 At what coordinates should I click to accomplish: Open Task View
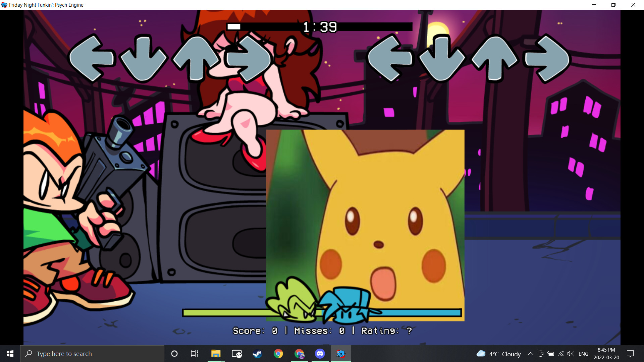pos(194,354)
